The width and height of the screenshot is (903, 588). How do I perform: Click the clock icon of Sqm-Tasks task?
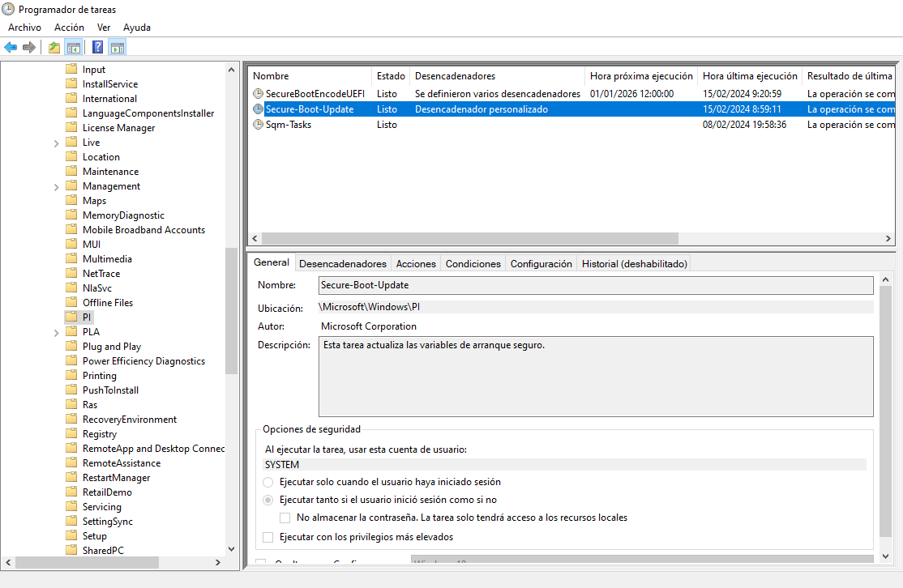pyautogui.click(x=259, y=125)
